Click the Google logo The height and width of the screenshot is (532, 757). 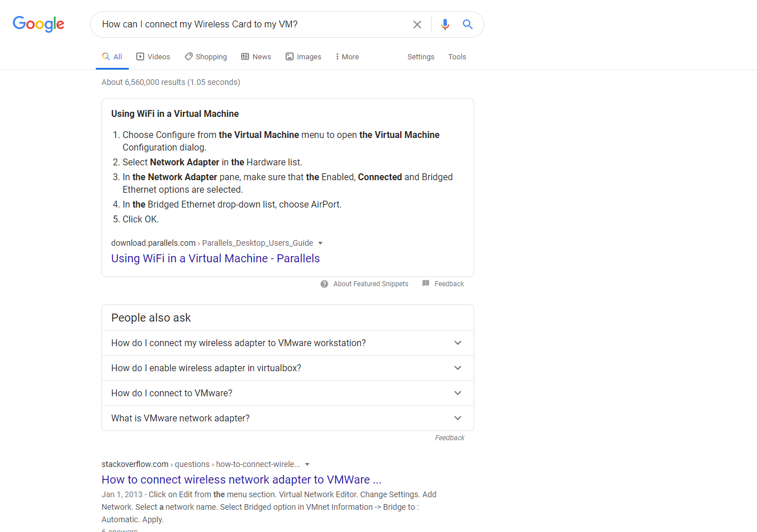point(38,24)
